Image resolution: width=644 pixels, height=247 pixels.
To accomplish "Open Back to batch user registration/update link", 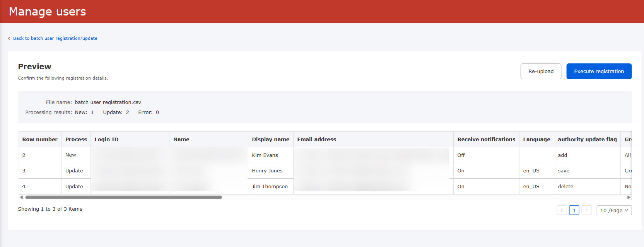I will tap(55, 38).
